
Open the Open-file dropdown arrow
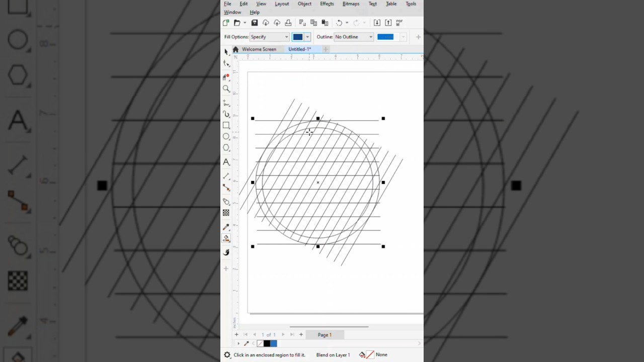(245, 23)
